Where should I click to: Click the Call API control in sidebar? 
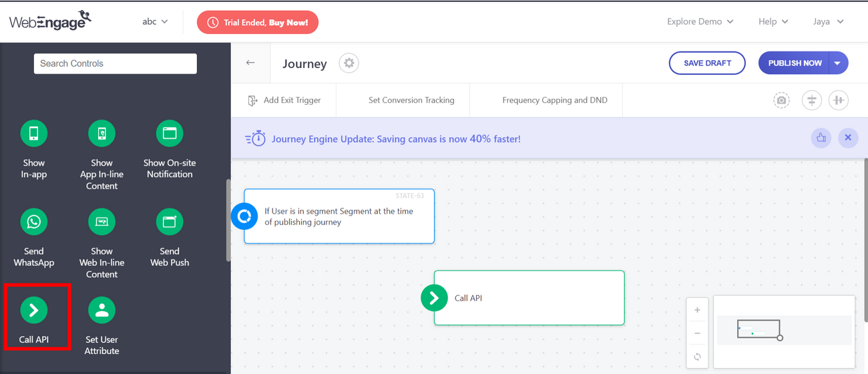(x=34, y=310)
